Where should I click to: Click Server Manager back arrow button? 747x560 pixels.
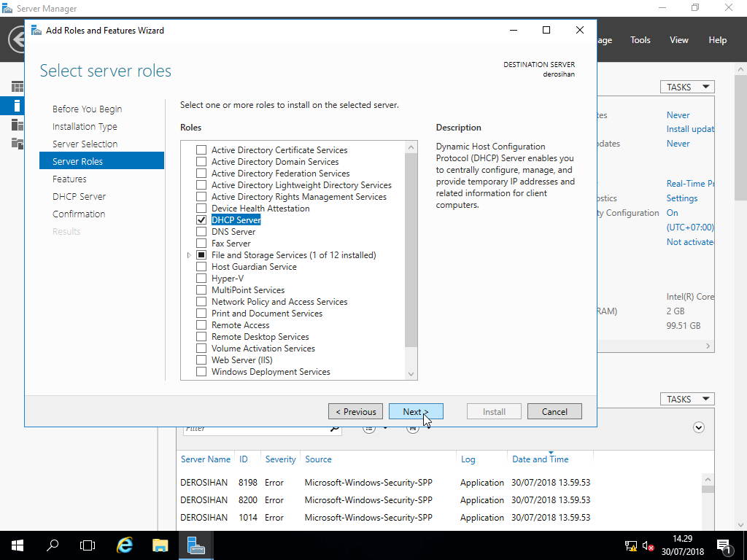click(x=18, y=39)
